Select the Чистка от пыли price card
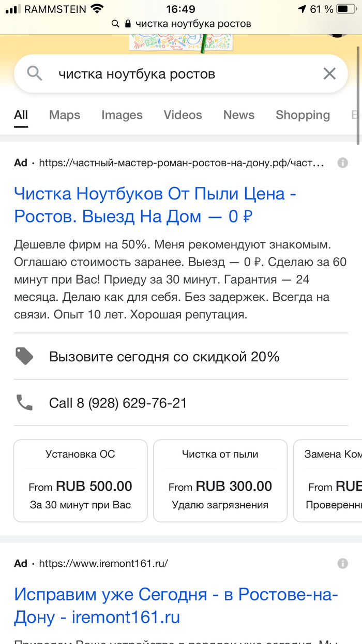362x644 pixels. (220, 480)
